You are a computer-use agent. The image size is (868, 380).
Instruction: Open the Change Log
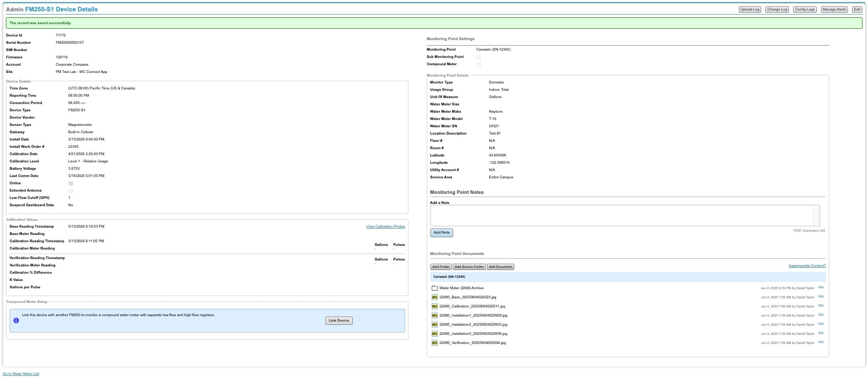[777, 10]
